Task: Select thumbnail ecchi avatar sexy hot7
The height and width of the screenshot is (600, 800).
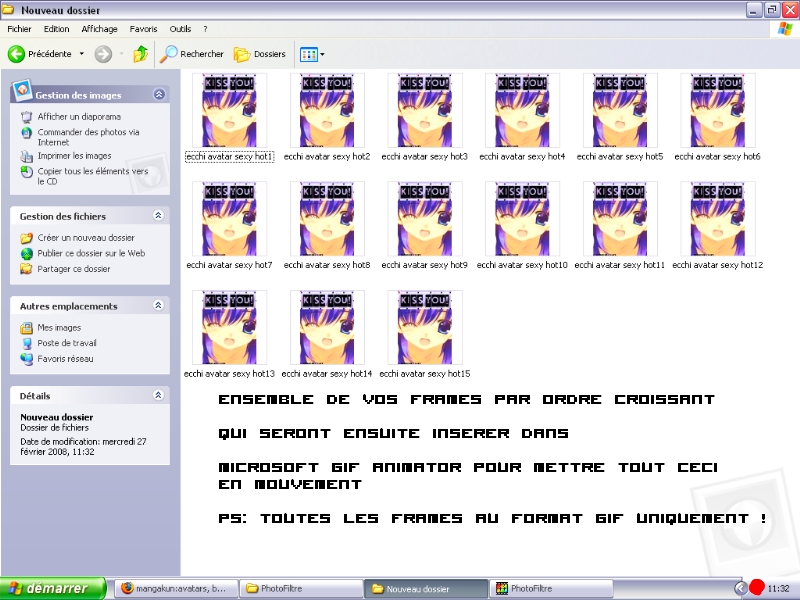Action: [x=230, y=219]
